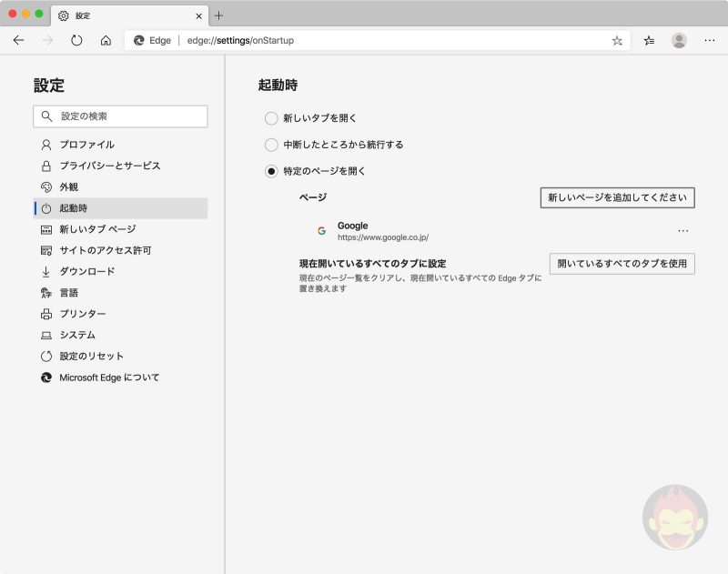Open options menu for the Google entry
Viewport: 728px width, 574px height.
click(683, 230)
